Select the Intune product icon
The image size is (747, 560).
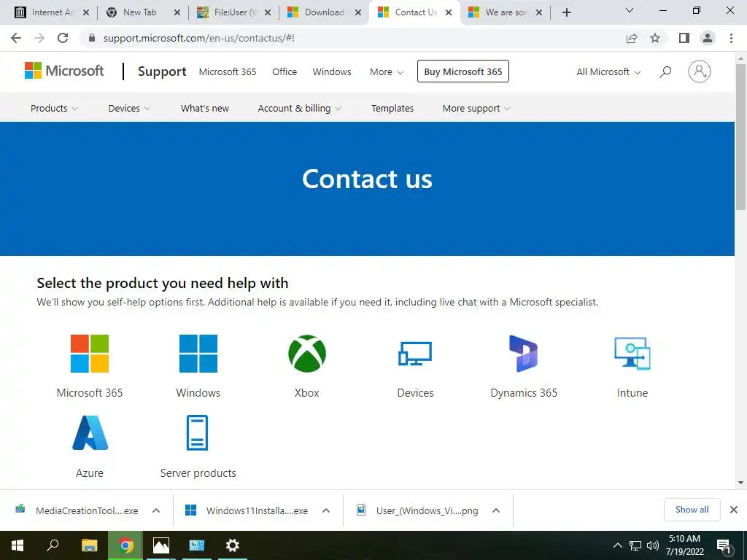632,354
